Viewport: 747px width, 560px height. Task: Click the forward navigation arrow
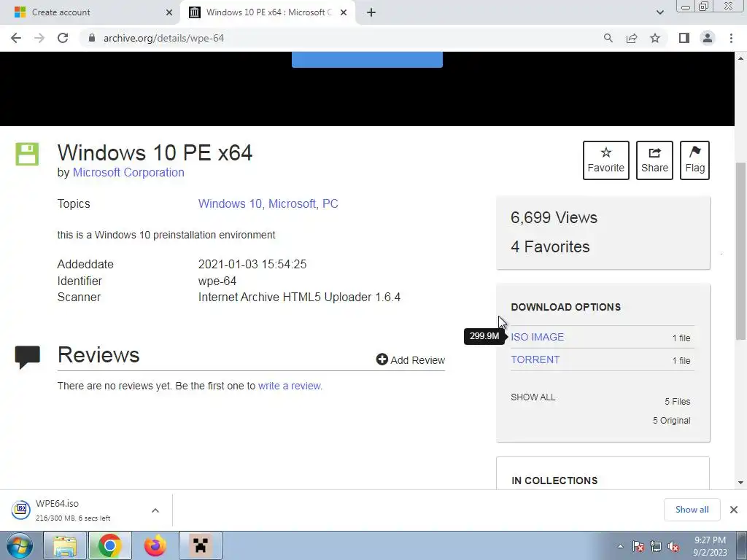click(39, 38)
